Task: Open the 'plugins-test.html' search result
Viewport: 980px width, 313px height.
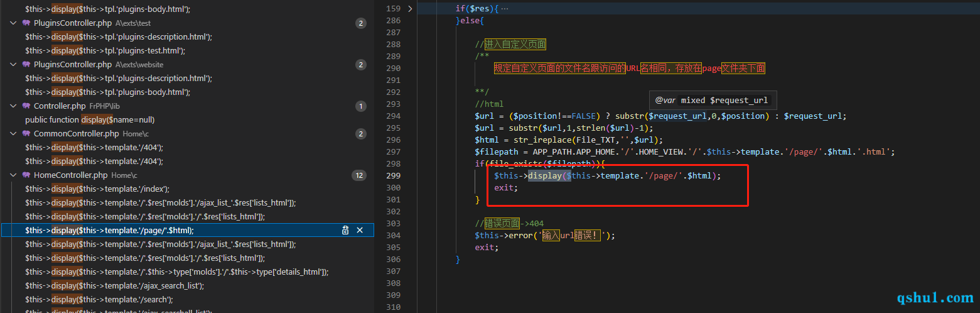Action: [105, 51]
